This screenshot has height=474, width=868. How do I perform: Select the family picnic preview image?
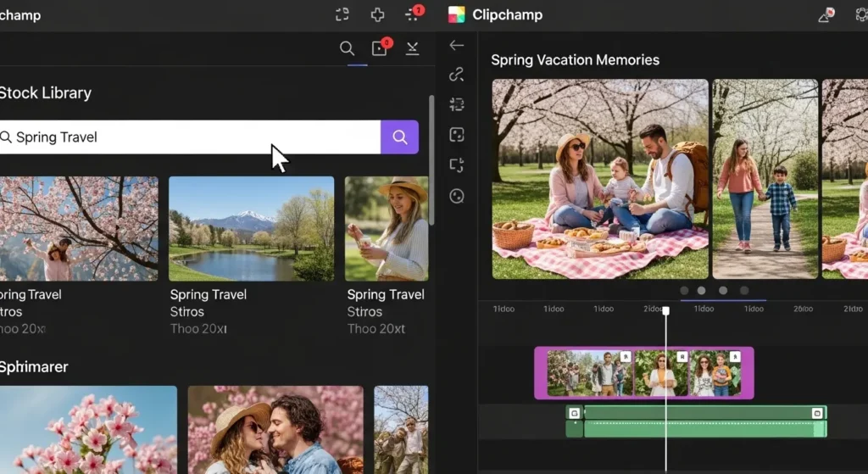click(600, 179)
